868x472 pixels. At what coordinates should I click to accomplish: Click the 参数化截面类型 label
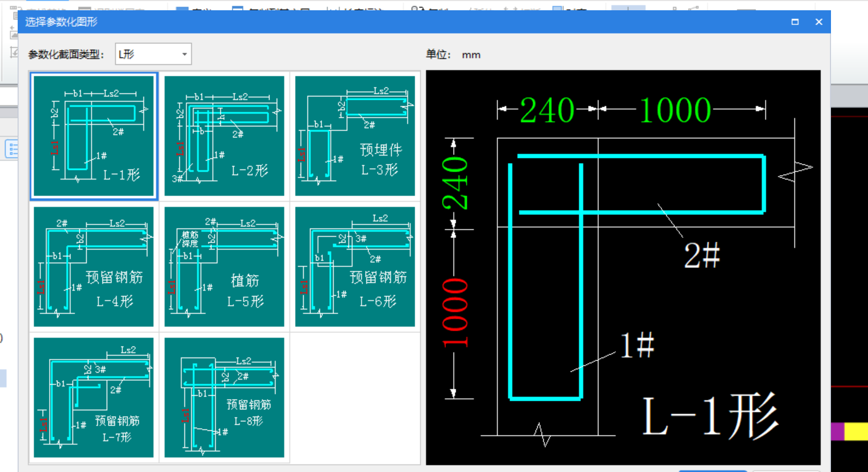point(66,55)
